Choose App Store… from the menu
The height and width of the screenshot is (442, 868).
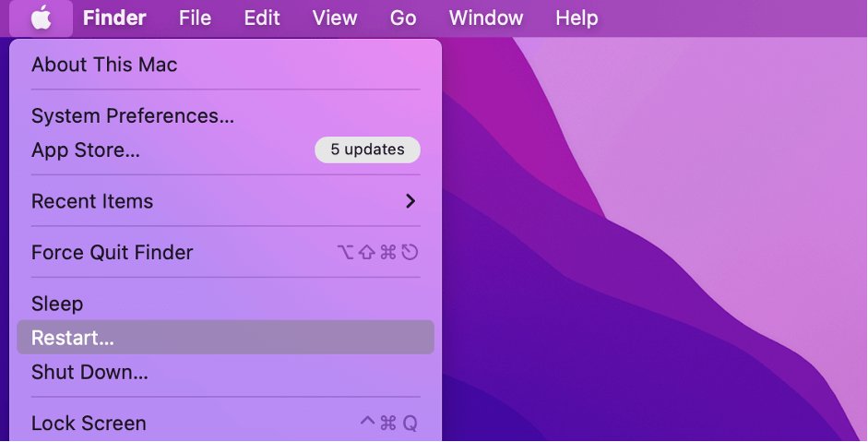(86, 149)
